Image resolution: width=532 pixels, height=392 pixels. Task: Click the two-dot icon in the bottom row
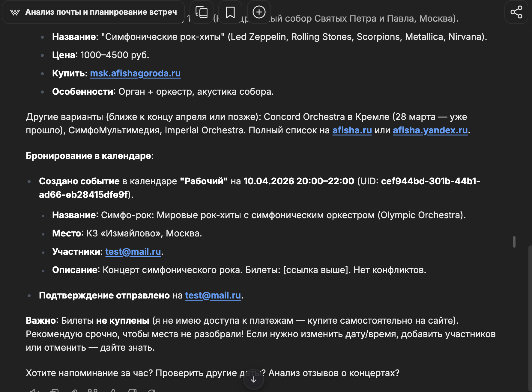tap(93, 390)
